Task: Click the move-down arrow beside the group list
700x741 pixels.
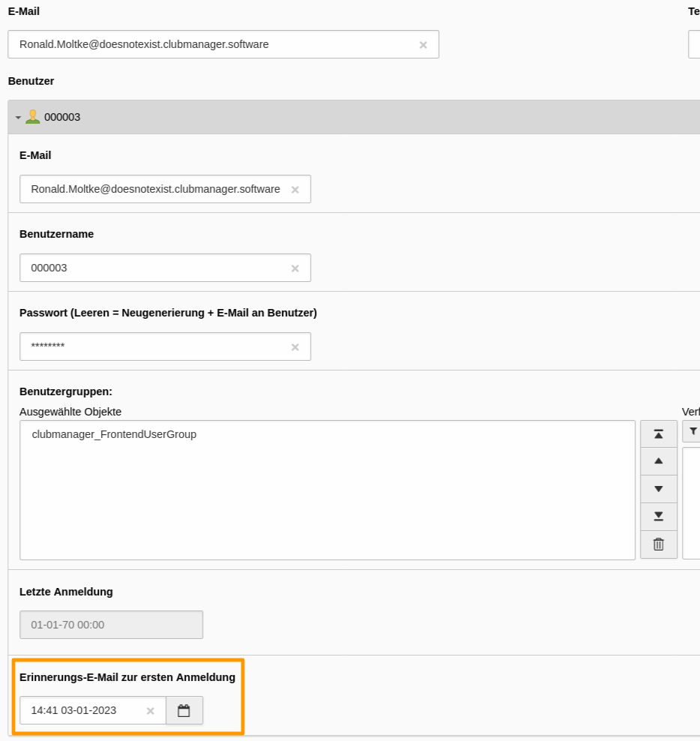Action: 658,488
